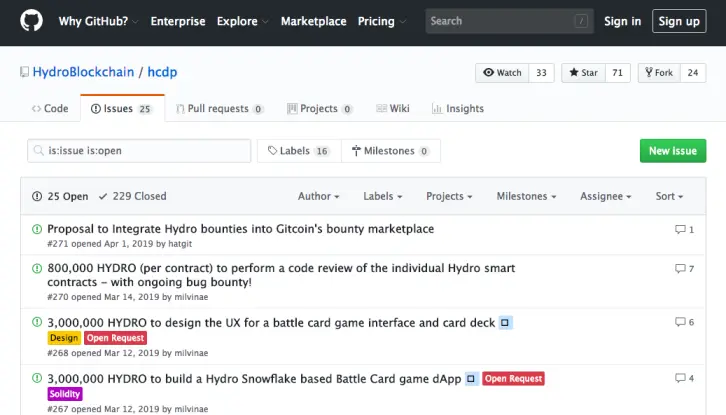Show the 25 Open issues

60,196
